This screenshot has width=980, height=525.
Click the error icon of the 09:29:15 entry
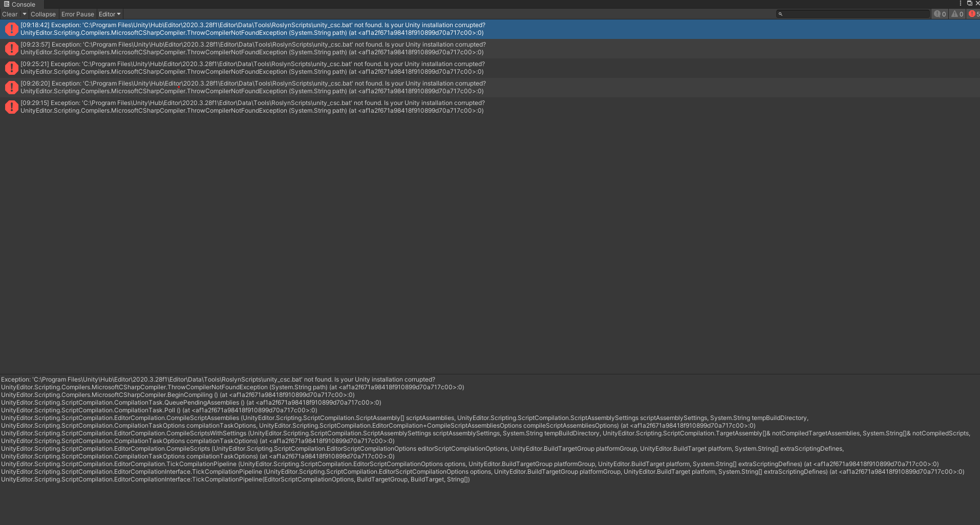pos(11,107)
